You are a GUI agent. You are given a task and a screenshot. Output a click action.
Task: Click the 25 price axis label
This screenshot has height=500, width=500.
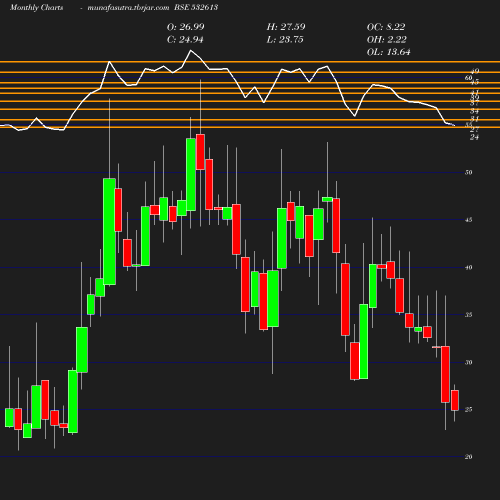tap(469, 409)
